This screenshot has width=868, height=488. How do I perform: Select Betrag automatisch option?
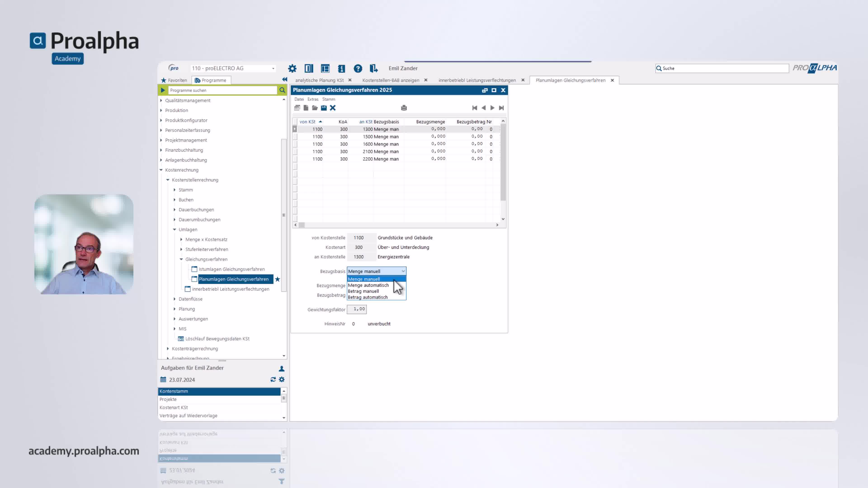click(x=367, y=297)
